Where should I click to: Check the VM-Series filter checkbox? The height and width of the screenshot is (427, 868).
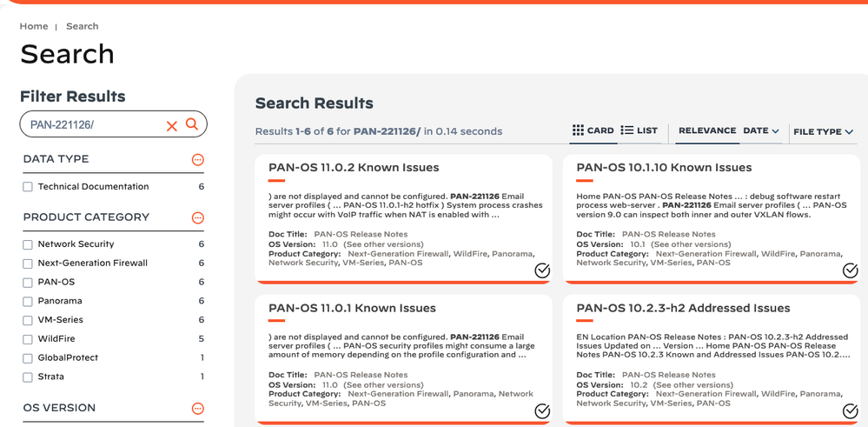(x=28, y=320)
